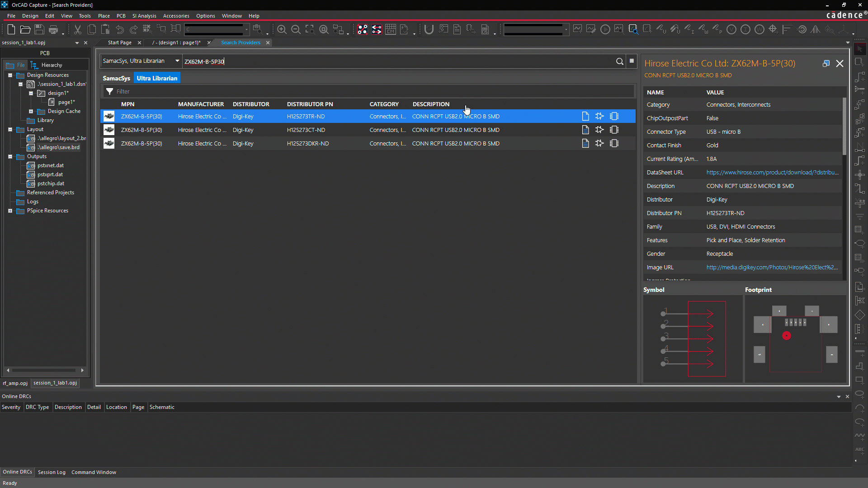
Task: Click the Filter input field
Action: pos(362,91)
